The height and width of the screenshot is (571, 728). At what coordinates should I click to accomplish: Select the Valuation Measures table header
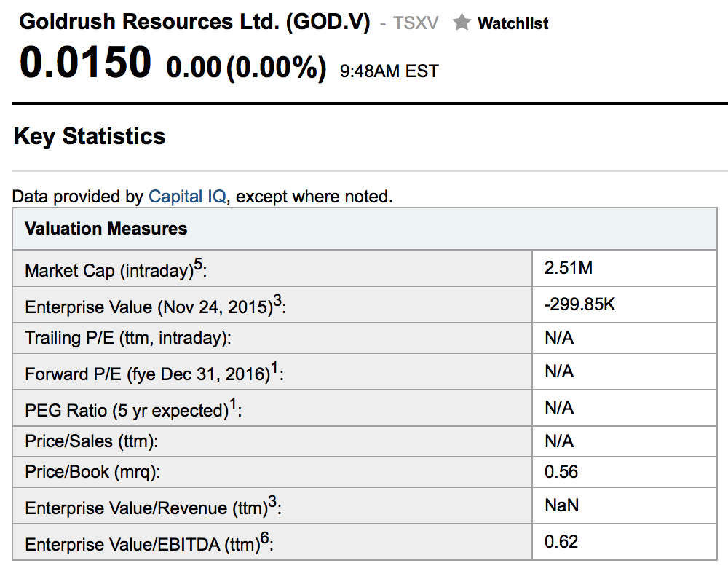click(106, 229)
